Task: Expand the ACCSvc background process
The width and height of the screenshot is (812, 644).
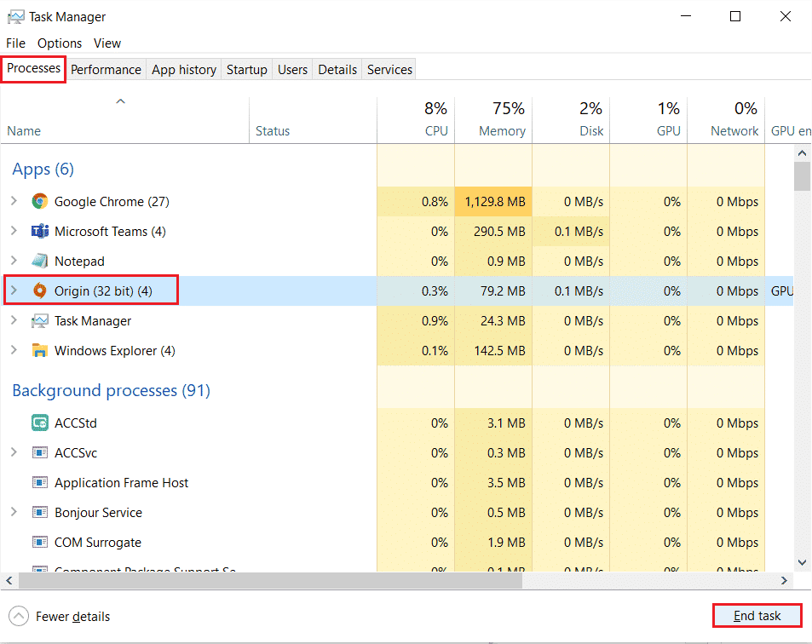Action: [14, 453]
